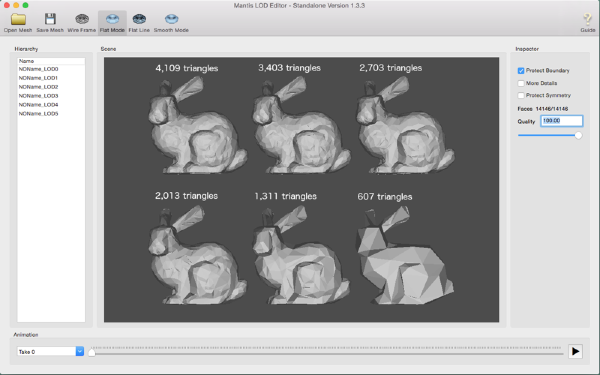Open the Guide help icon

587,23
